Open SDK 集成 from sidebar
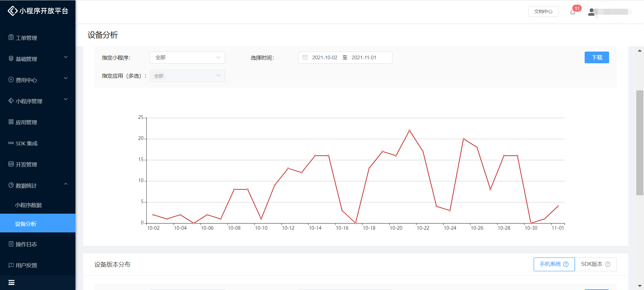This screenshot has height=290, width=644. tap(27, 143)
